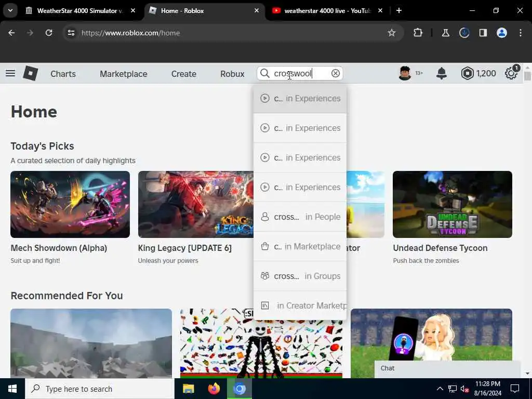This screenshot has height=399, width=532.
Task: Switch to weatherstar 4000 live YouTube tab
Action: pyautogui.click(x=327, y=10)
